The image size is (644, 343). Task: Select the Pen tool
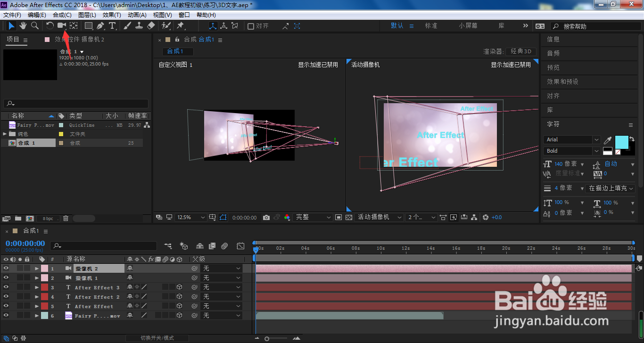[100, 26]
